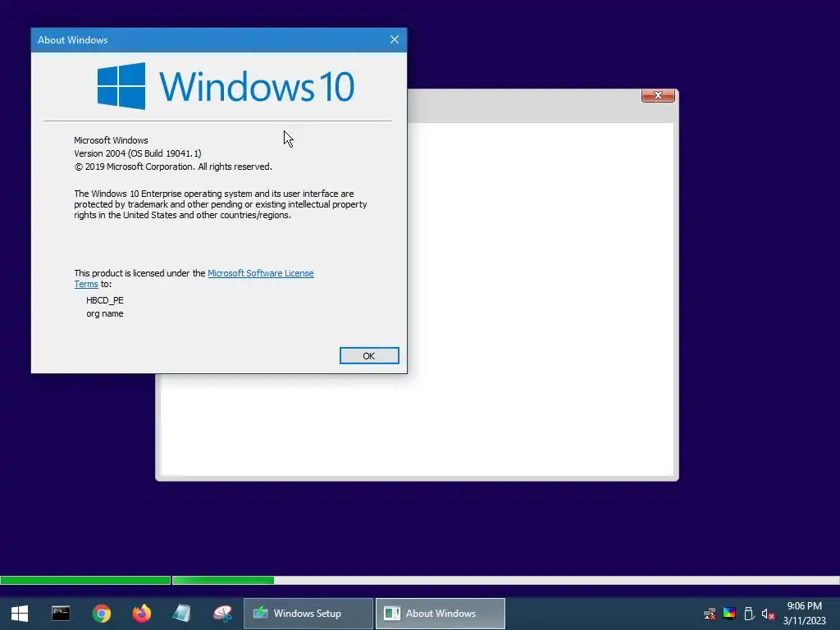Click the green progress bar at bottom left

(x=85, y=580)
